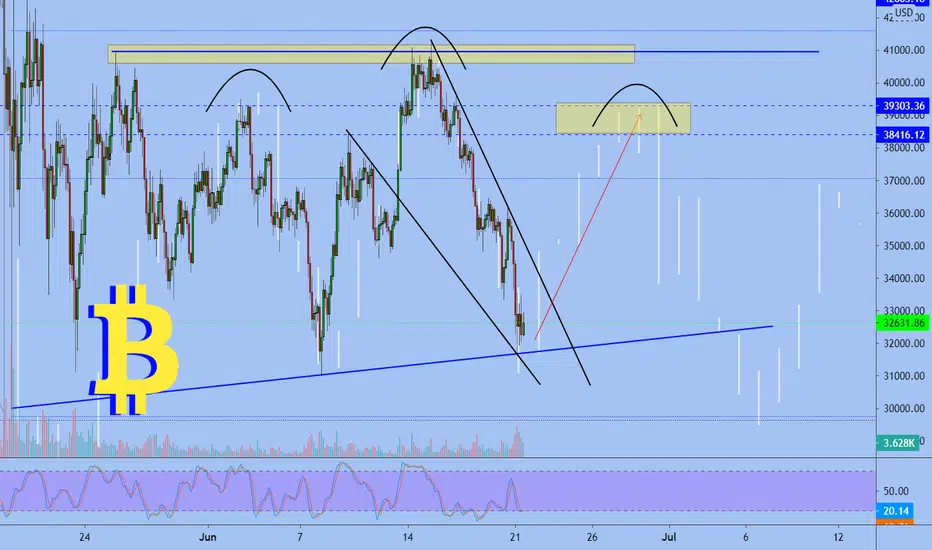Screen dimensions: 932x550
Task: Select the 39303.36 blue price tag
Action: coord(903,106)
